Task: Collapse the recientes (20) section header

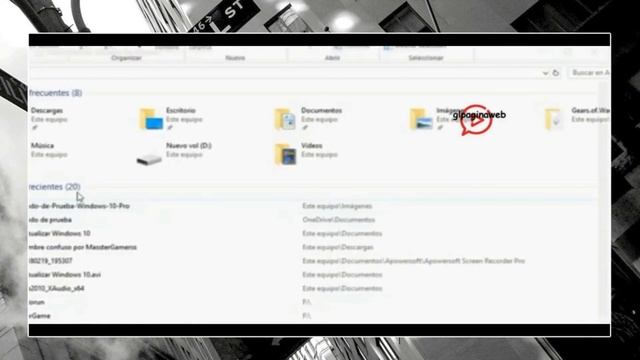Action: [x=55, y=187]
